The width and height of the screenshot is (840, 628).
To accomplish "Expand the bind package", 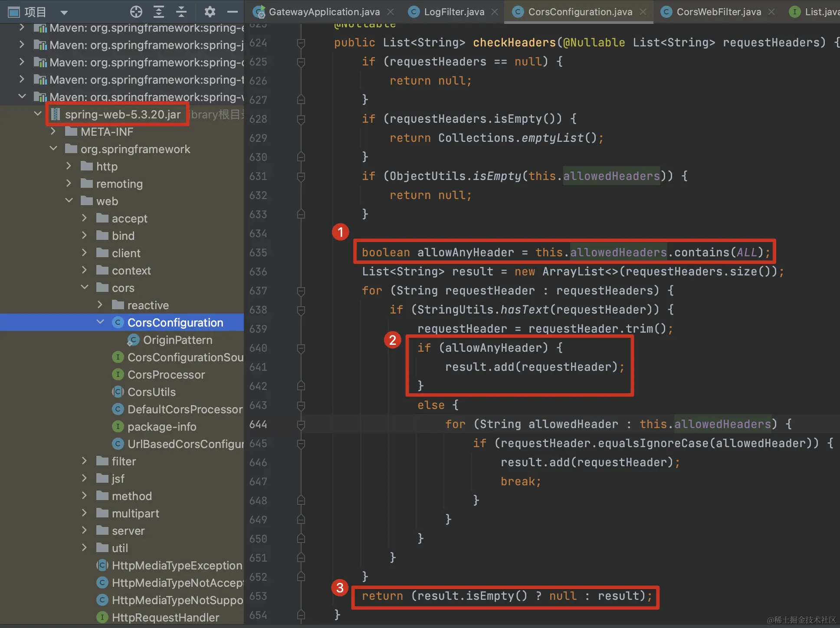I will [84, 235].
